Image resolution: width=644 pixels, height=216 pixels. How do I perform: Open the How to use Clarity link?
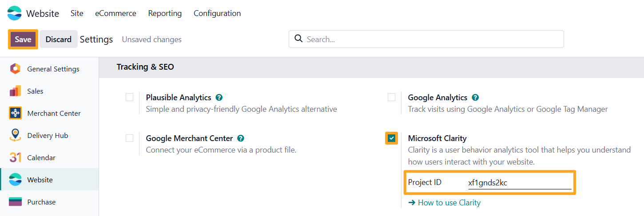[444, 203]
